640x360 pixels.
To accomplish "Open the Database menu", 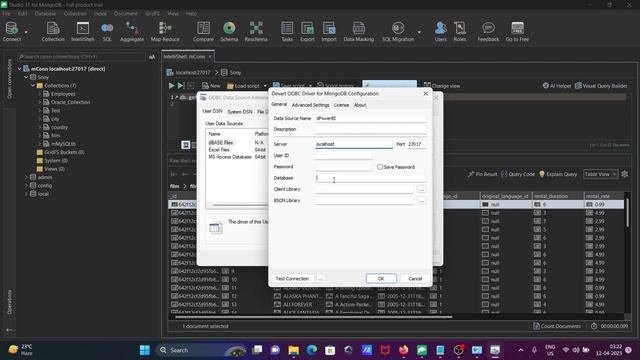I will (45, 13).
